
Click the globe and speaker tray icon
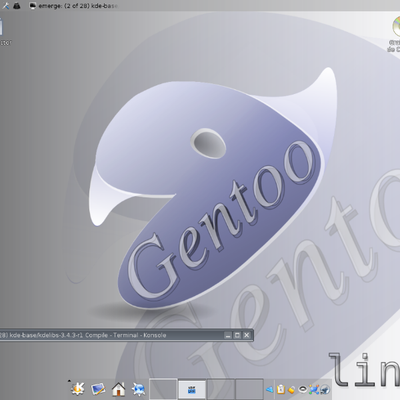[x=325, y=389]
